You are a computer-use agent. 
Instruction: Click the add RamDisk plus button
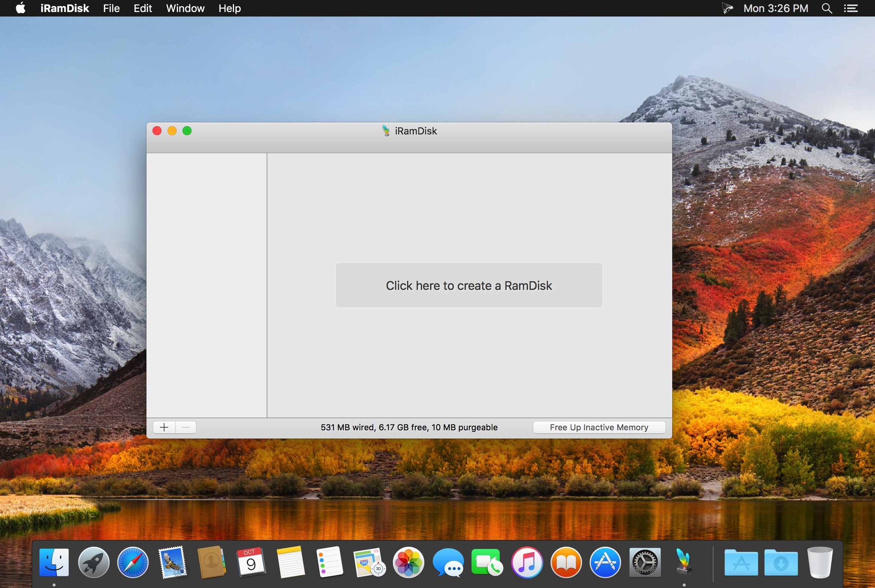pos(164,427)
